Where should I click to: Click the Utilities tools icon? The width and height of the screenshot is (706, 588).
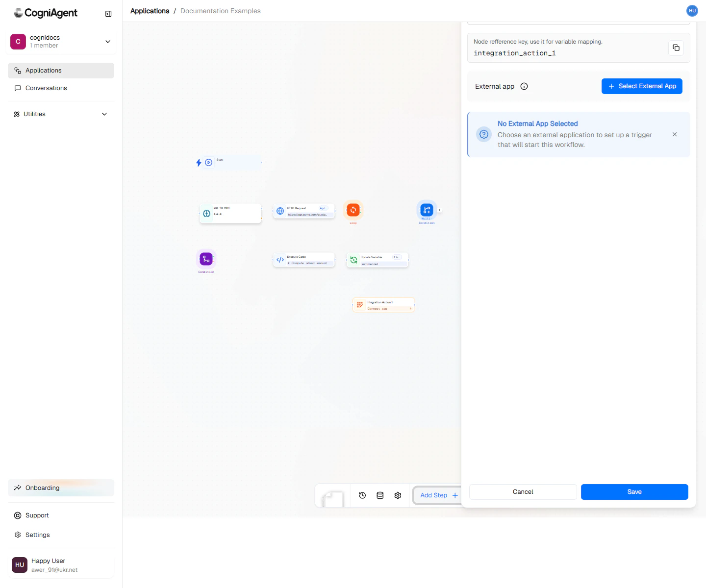coord(17,114)
